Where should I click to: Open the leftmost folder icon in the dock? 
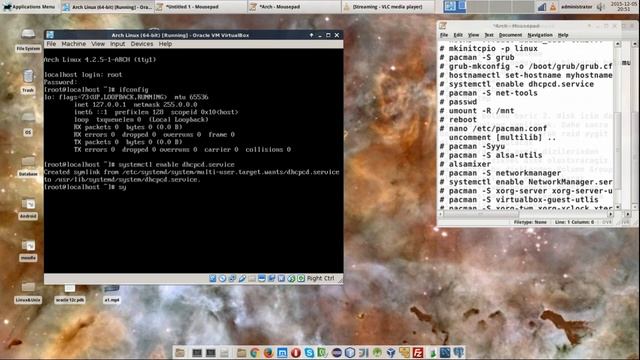click(x=180, y=352)
